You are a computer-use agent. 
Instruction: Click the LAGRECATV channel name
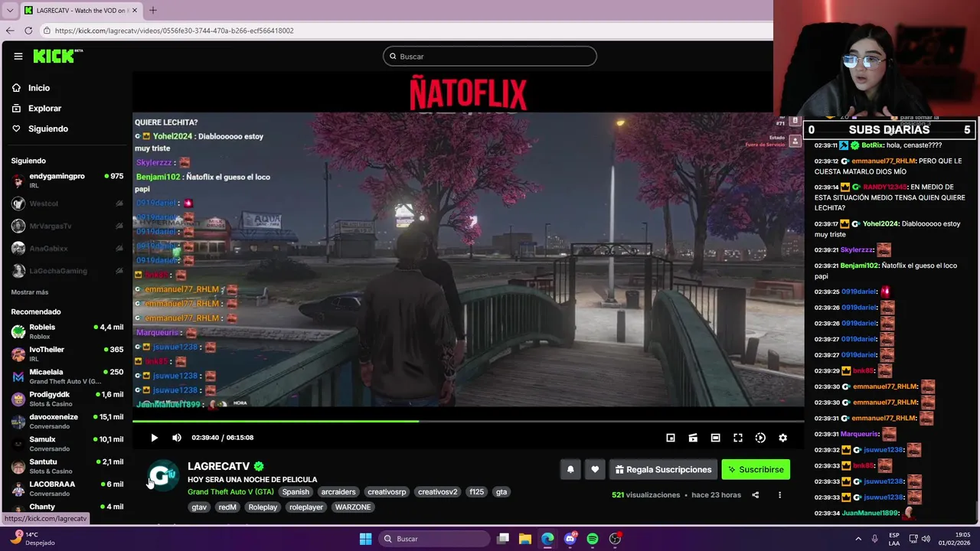click(219, 466)
